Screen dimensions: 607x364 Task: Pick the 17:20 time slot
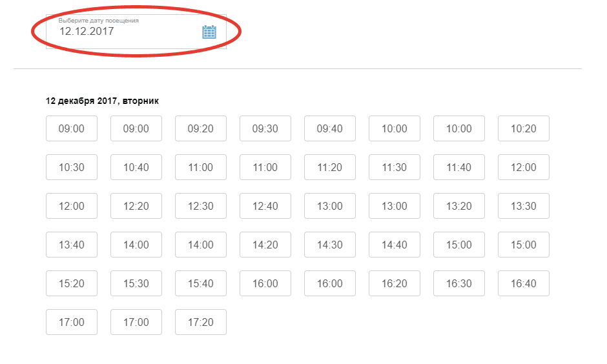point(201,322)
